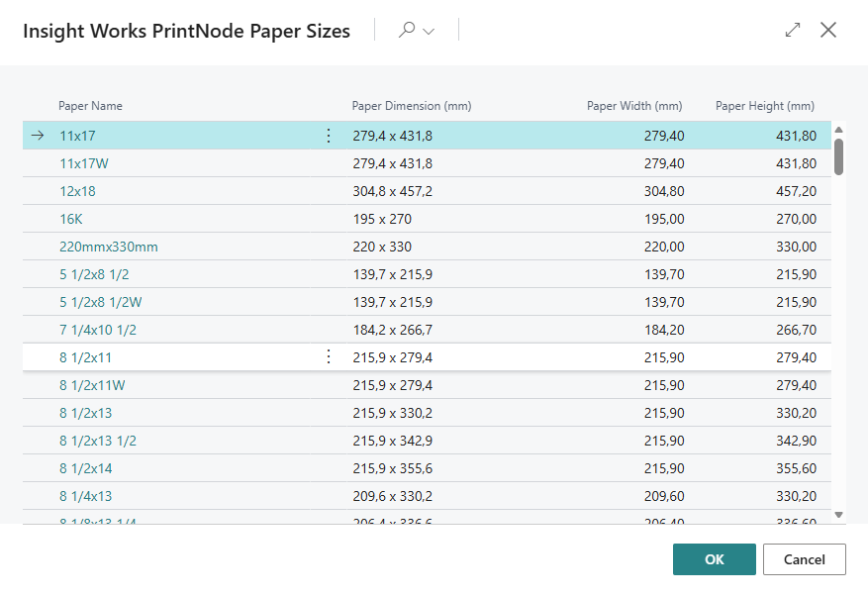
Task: Open the search dropdown chevron
Action: tap(428, 30)
